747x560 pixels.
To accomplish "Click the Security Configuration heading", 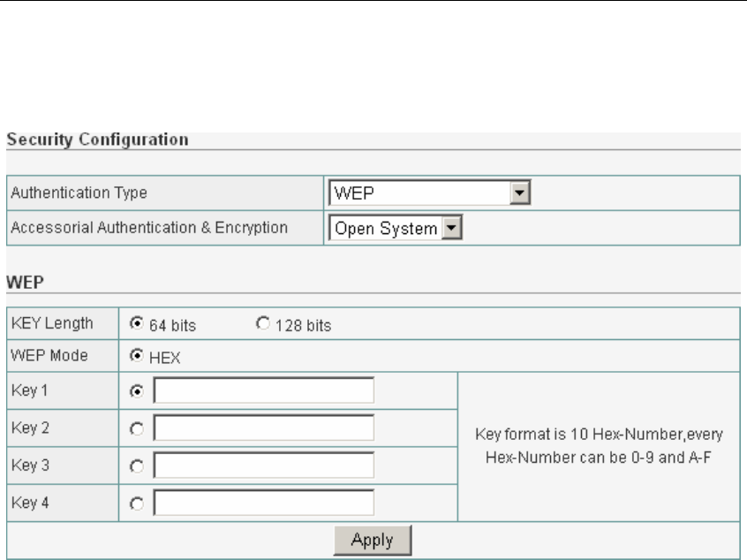I will coord(97,140).
